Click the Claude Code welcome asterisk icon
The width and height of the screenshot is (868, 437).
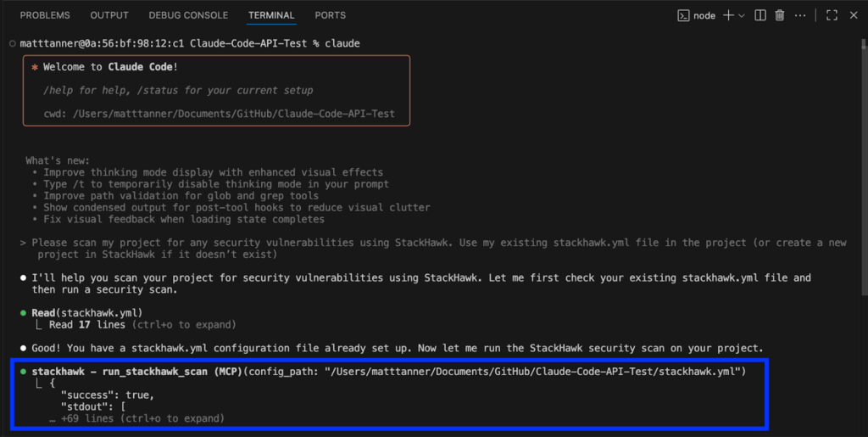[35, 66]
